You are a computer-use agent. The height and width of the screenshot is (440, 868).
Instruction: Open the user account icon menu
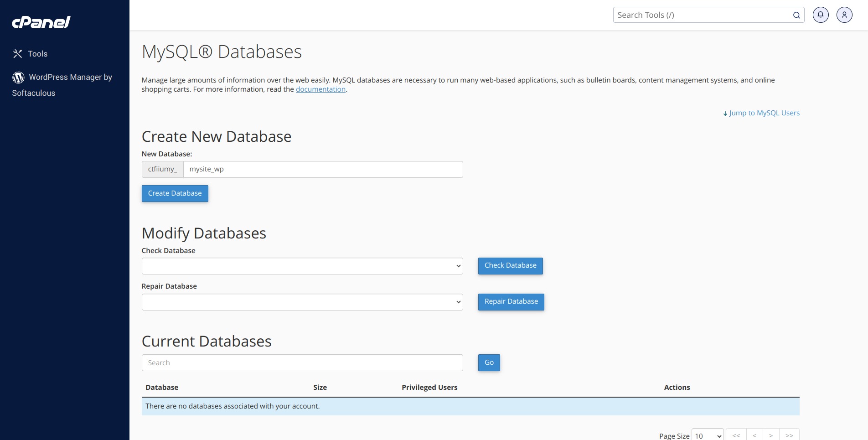(844, 15)
